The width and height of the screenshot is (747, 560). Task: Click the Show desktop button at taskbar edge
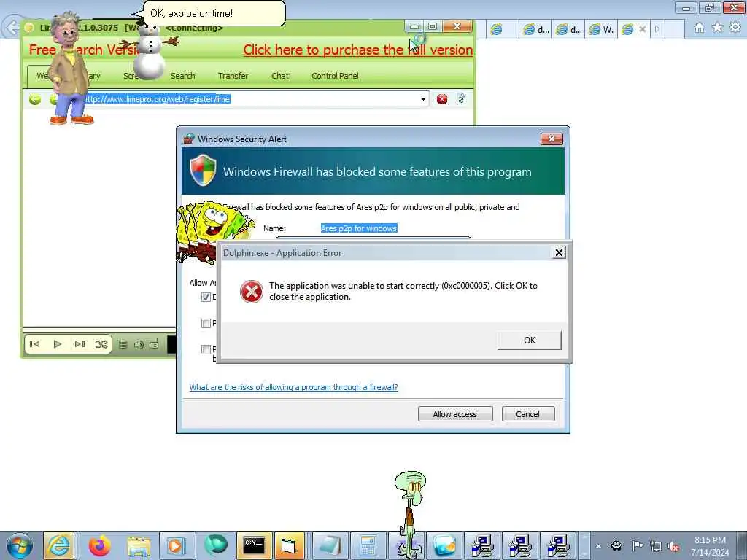(741, 545)
